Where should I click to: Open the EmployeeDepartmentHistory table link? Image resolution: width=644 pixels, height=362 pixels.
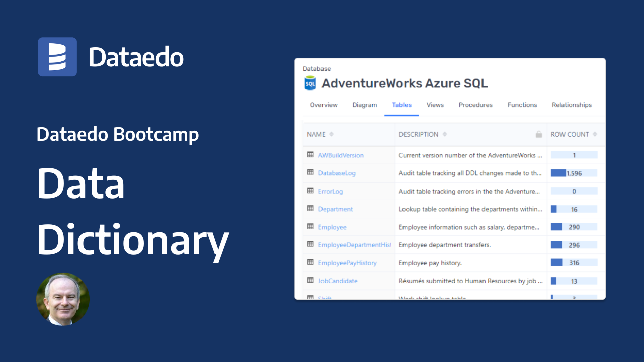pos(354,245)
